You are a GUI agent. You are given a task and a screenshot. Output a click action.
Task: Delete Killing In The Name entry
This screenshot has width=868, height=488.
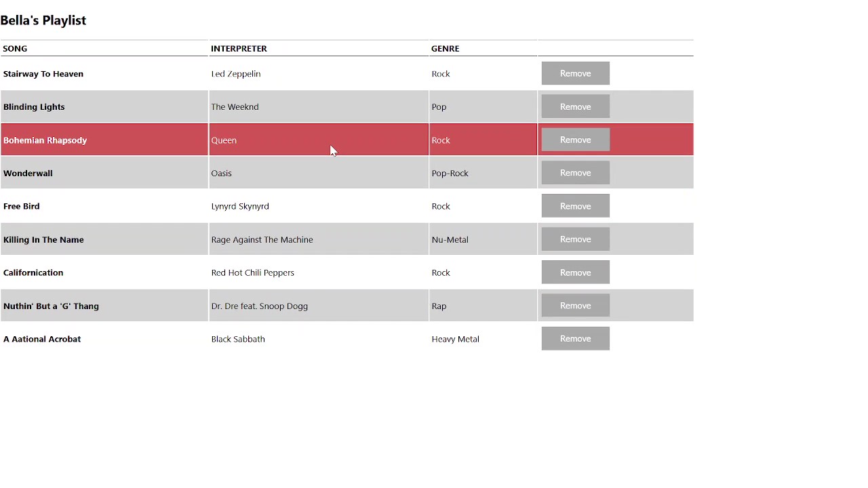(575, 239)
